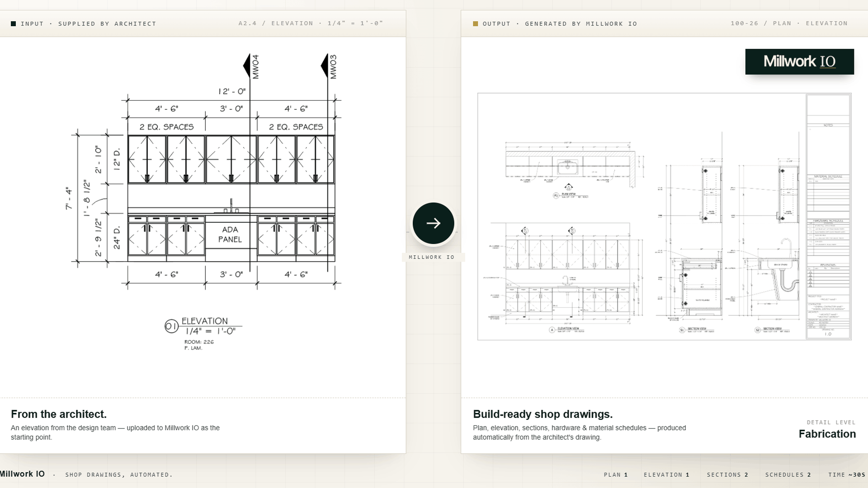The width and height of the screenshot is (868, 488).
Task: Click the "SCHEDULES 2" footer stat
Action: 788,474
